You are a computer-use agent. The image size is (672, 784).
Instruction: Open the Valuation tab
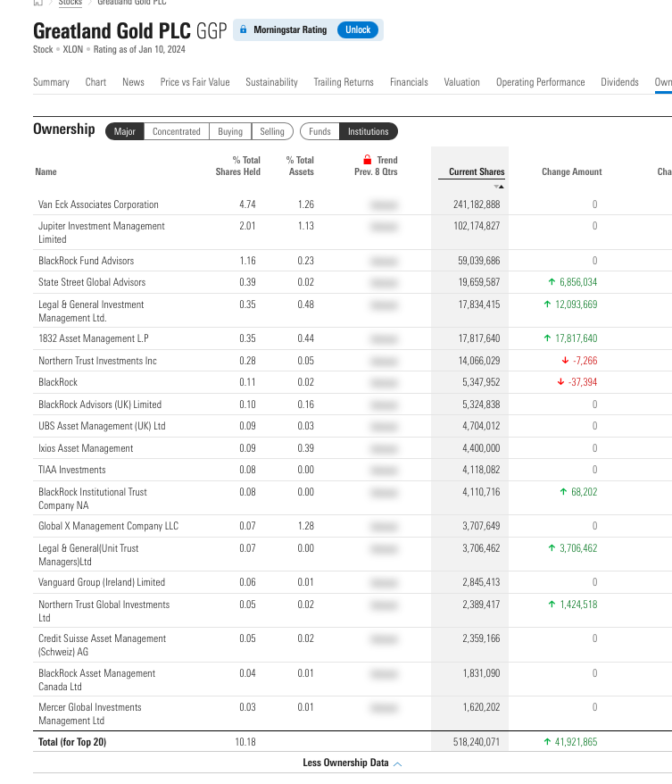(461, 82)
